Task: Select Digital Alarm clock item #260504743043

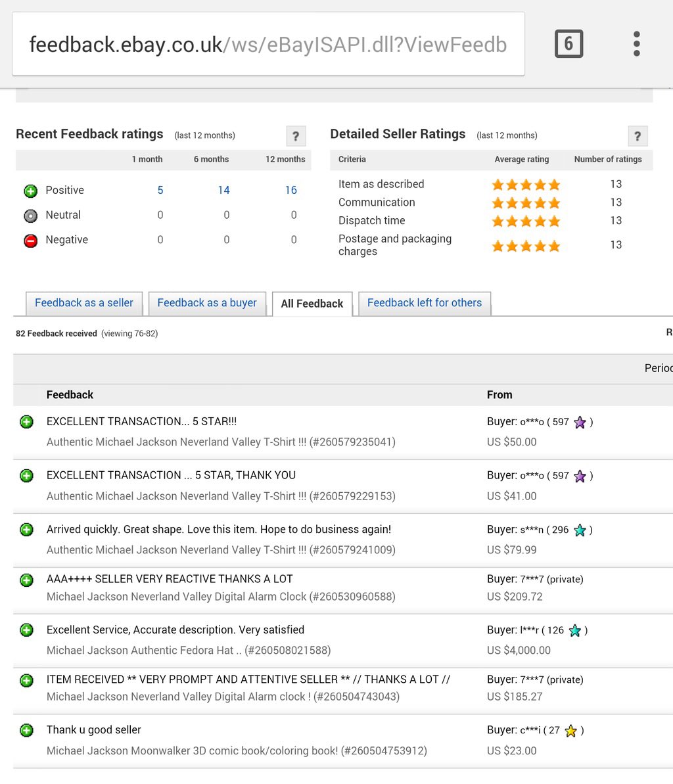Action: [x=223, y=697]
